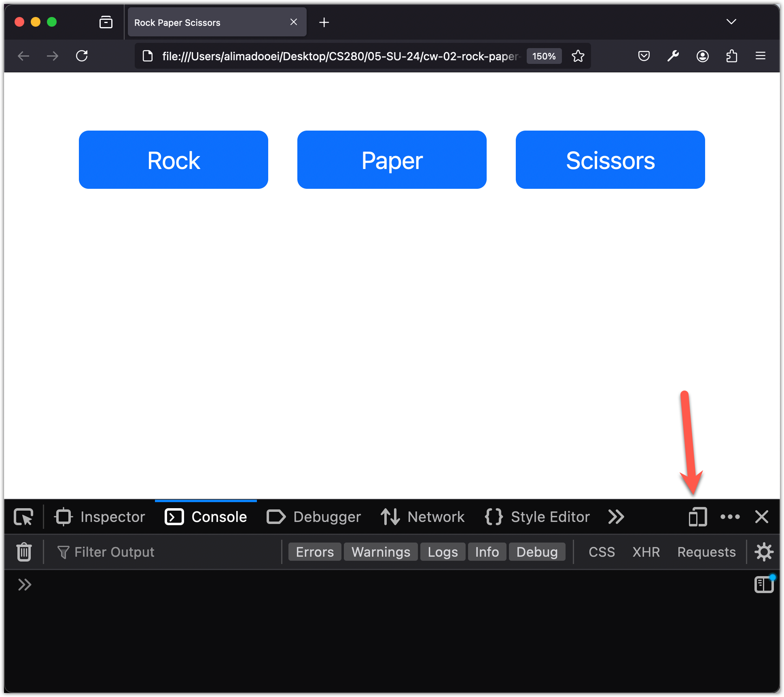
Task: Close the developer tools panel
Action: pyautogui.click(x=762, y=517)
